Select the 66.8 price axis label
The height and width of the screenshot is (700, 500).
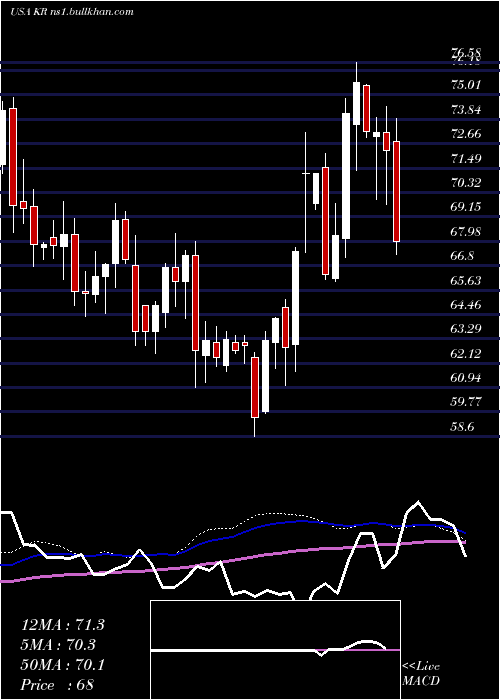[x=463, y=256]
